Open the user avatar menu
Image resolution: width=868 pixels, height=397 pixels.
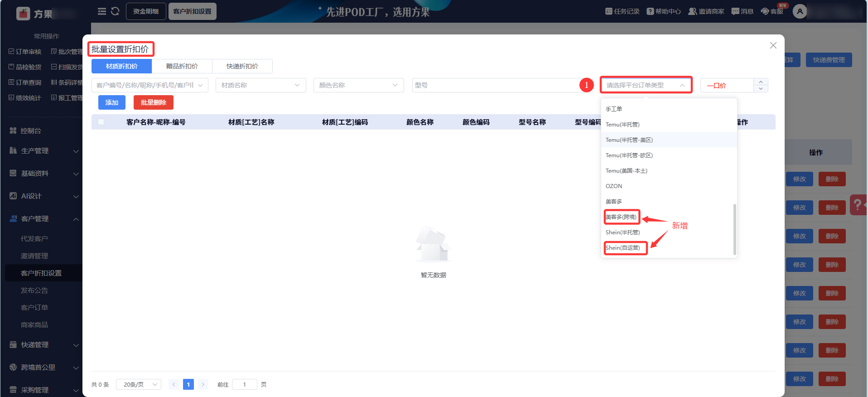click(x=800, y=11)
